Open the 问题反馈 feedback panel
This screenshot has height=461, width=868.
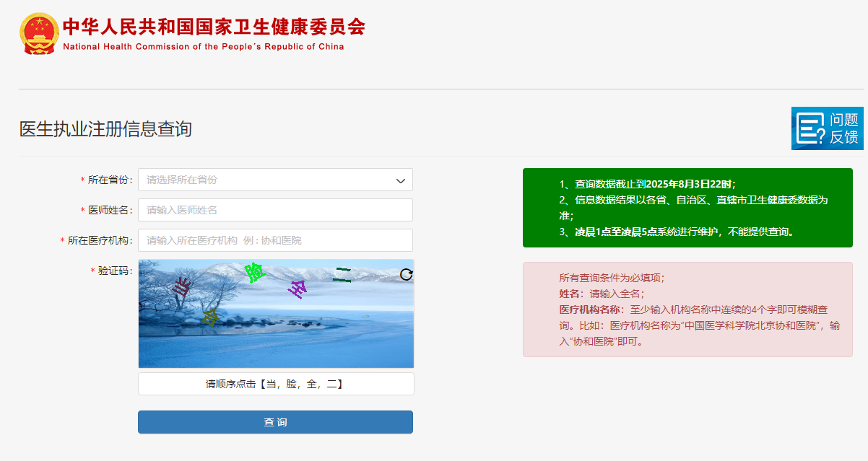pos(828,128)
